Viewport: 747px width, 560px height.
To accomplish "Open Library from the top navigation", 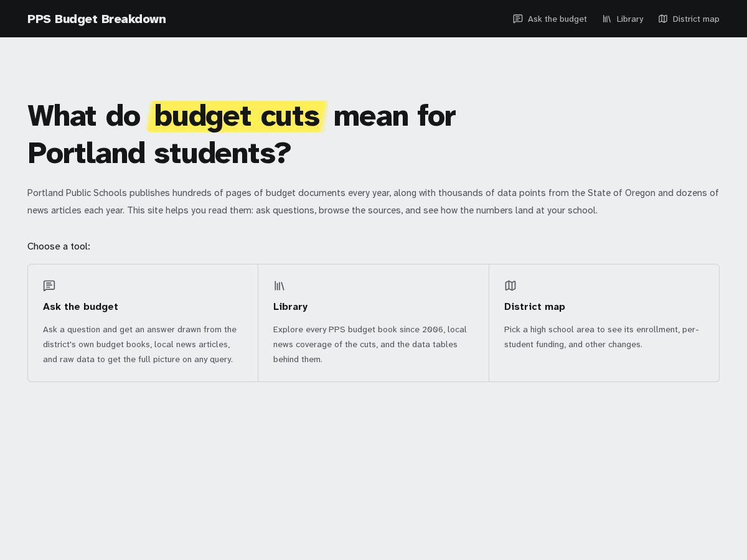I will (623, 19).
